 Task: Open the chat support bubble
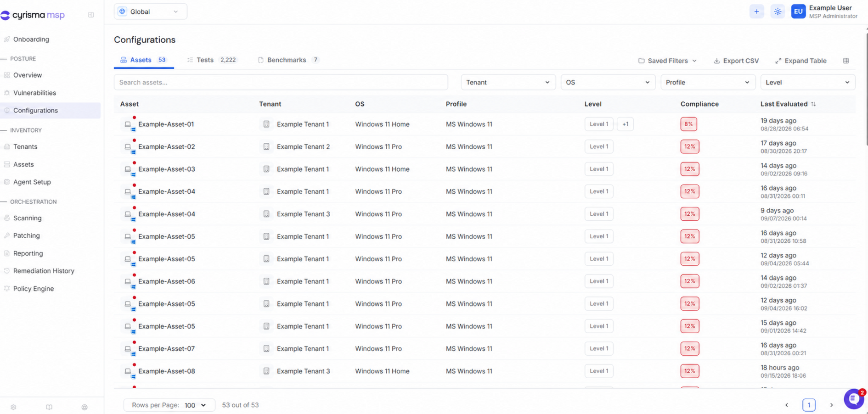click(854, 399)
